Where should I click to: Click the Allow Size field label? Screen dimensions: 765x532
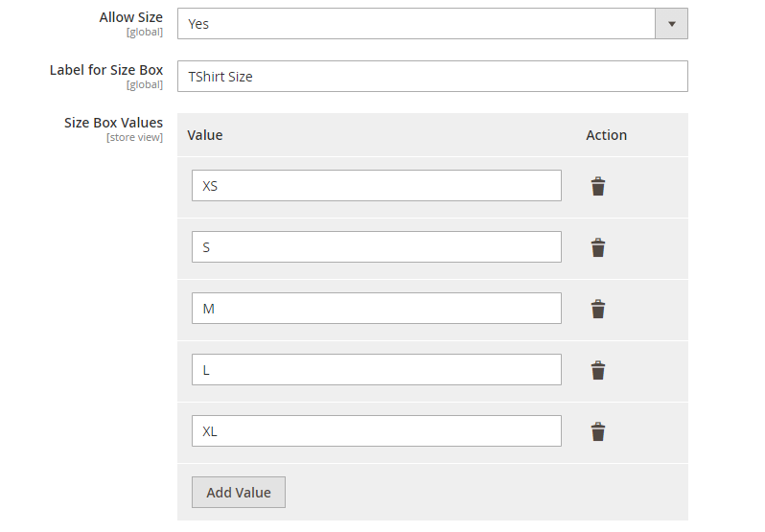point(130,17)
